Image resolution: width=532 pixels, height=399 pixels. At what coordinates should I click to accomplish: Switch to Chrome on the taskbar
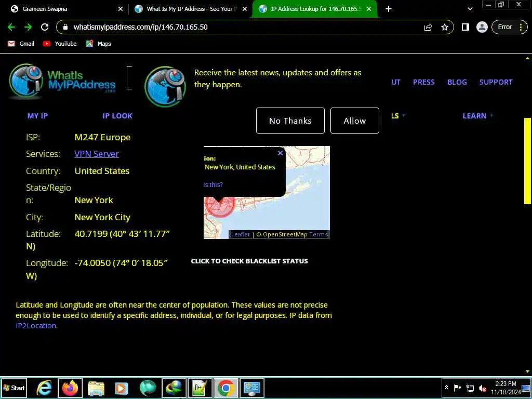pos(226,388)
